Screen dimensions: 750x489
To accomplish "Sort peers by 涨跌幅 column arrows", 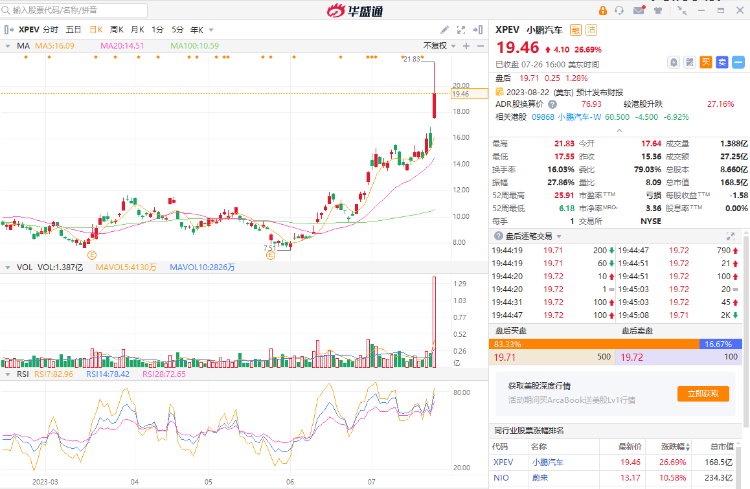I will pyautogui.click(x=688, y=447).
